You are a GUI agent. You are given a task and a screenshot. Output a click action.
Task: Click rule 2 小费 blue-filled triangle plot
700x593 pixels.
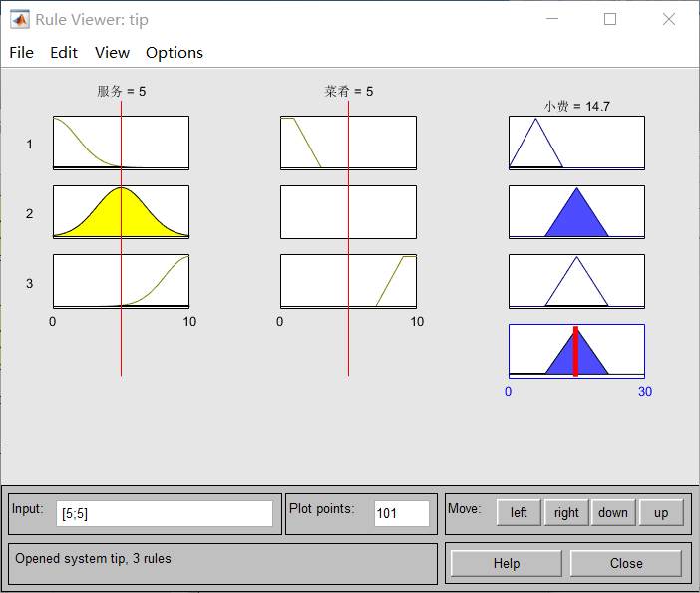click(x=576, y=212)
